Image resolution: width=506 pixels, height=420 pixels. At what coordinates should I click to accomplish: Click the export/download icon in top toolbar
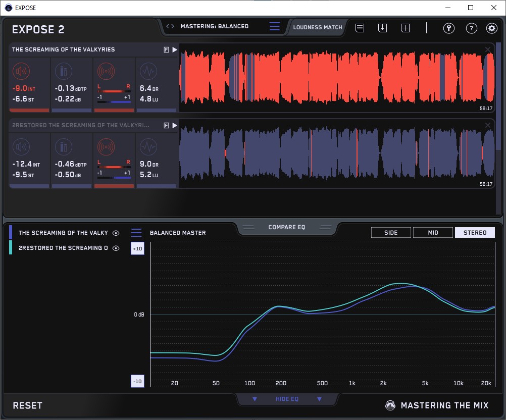(x=382, y=28)
